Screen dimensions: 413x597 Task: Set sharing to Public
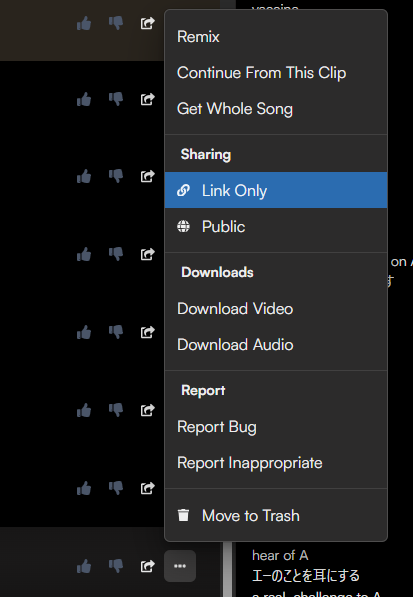tap(276, 226)
